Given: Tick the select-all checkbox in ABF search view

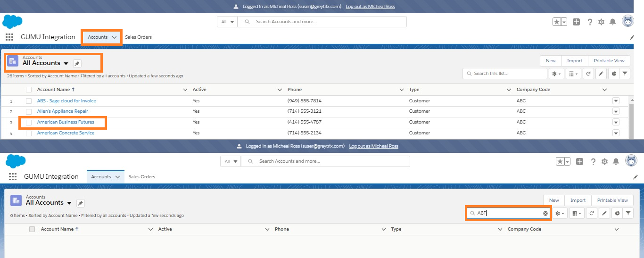Looking at the screenshot, I should pyautogui.click(x=32, y=229).
